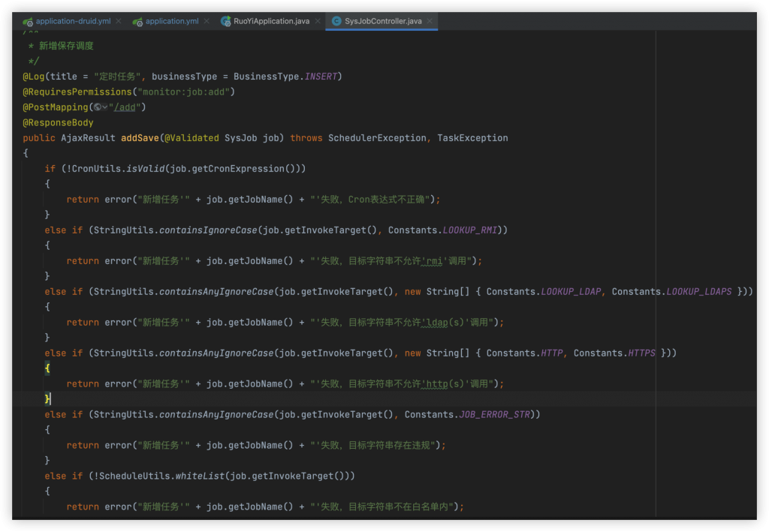Viewport: 769px width, 532px height.
Task: Click the "/add" URL mapping link
Action: click(x=125, y=107)
